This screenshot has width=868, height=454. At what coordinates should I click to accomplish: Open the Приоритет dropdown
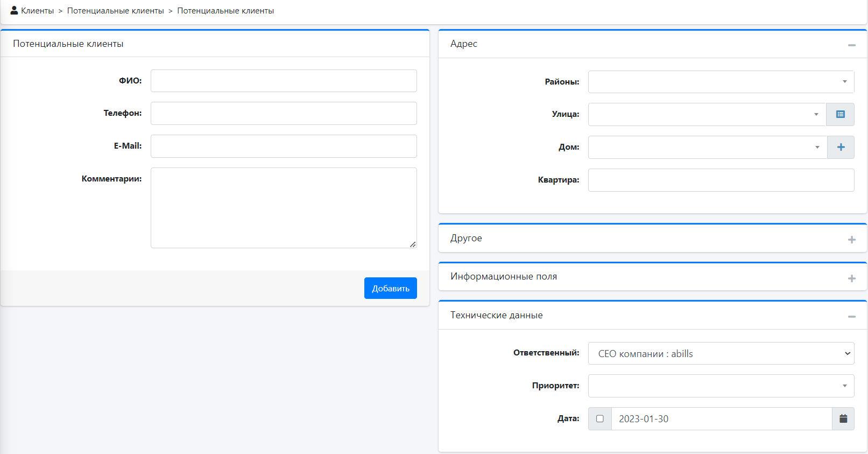pos(721,386)
